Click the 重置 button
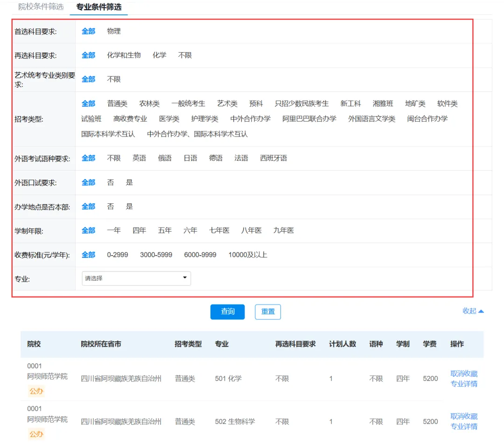 [x=268, y=311]
